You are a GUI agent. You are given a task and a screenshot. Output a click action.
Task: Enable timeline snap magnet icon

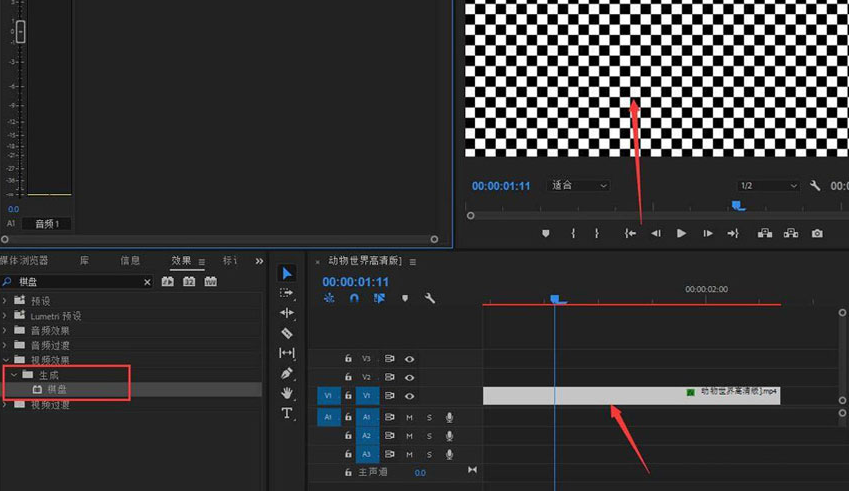[x=354, y=298]
